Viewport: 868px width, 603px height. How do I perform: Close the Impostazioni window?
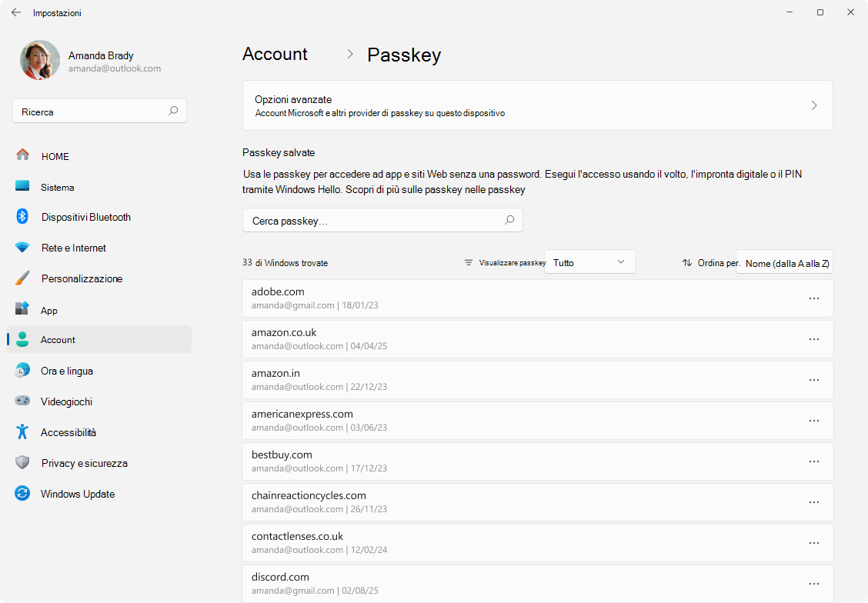point(851,12)
